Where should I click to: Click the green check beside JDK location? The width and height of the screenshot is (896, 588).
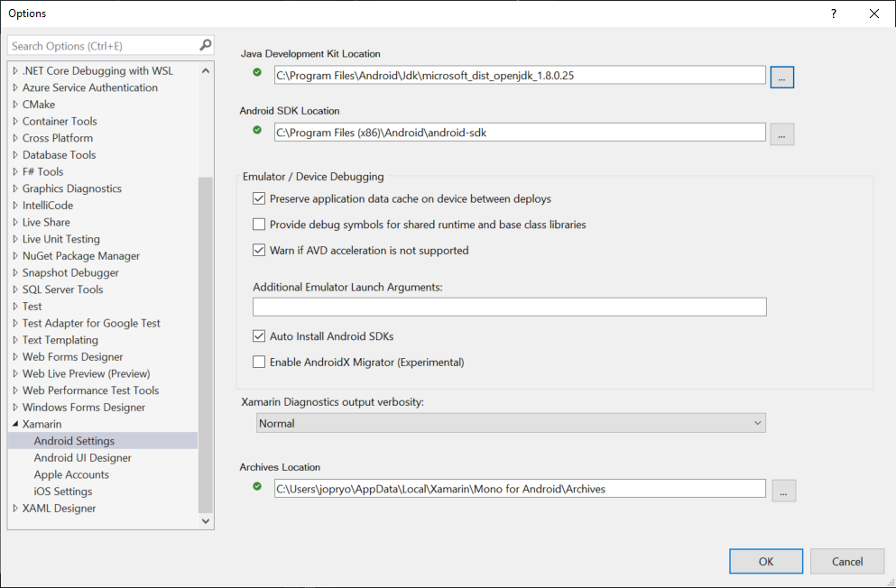click(x=257, y=72)
